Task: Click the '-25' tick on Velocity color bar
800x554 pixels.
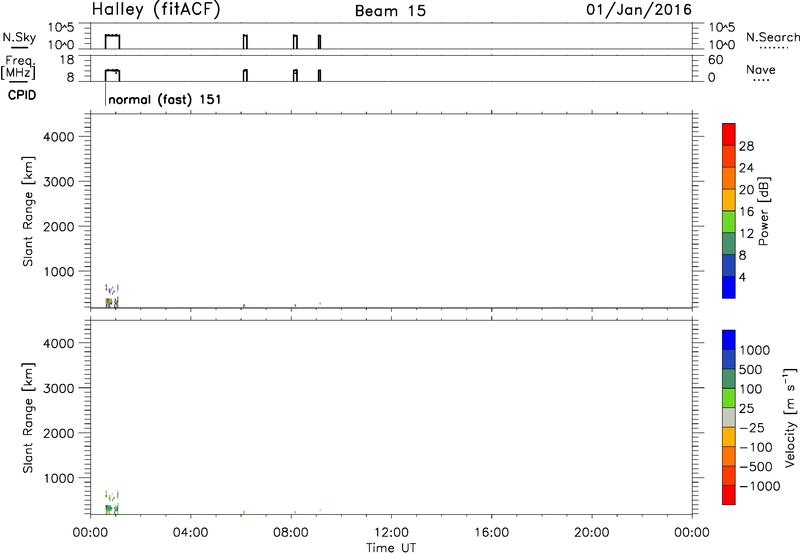Action: pos(752,427)
